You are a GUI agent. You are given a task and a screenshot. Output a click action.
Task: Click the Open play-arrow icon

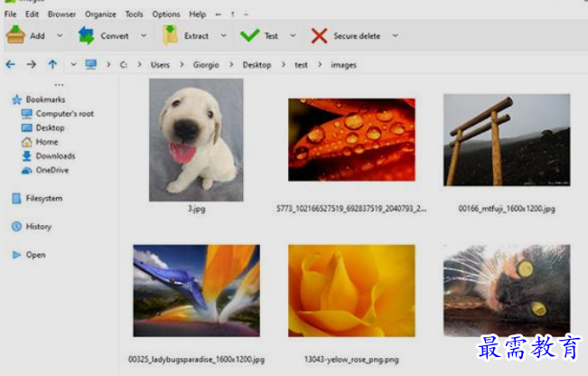pyautogui.click(x=16, y=255)
